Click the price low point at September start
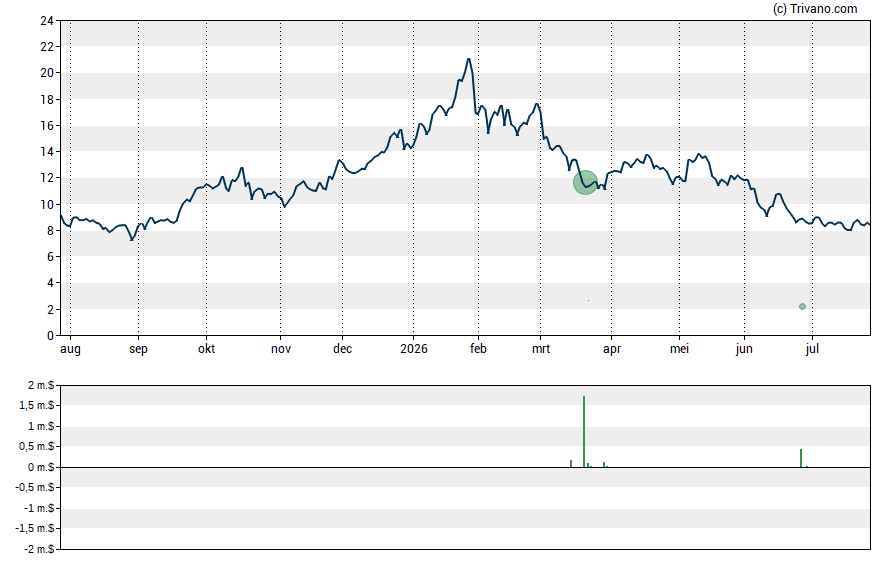This screenshot has height=565, width=888. (132, 239)
